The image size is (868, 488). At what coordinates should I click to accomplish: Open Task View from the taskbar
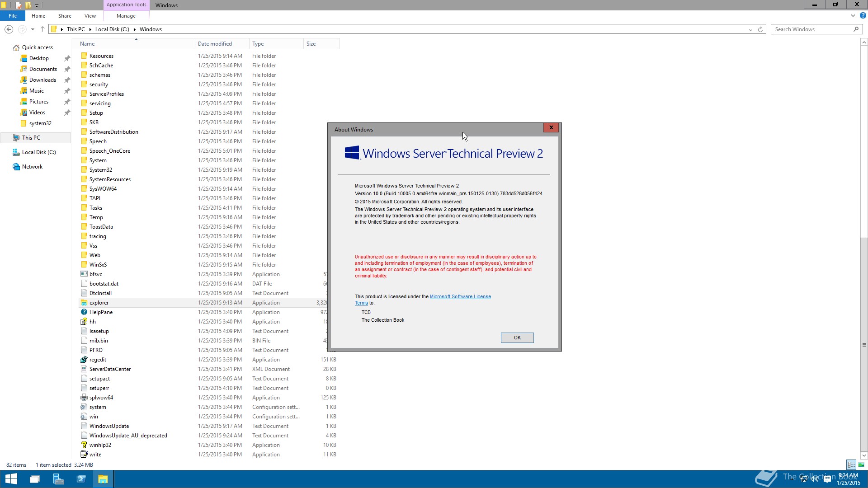(x=35, y=479)
